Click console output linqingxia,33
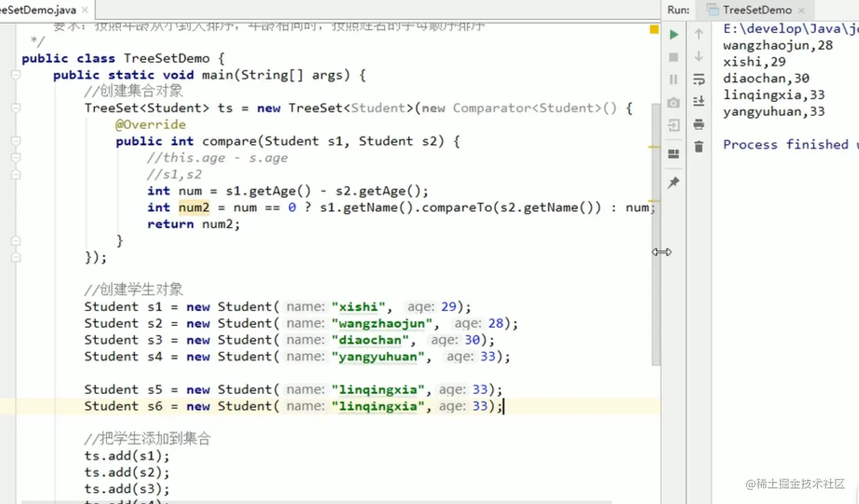Viewport: 859px width, 504px height. click(774, 95)
